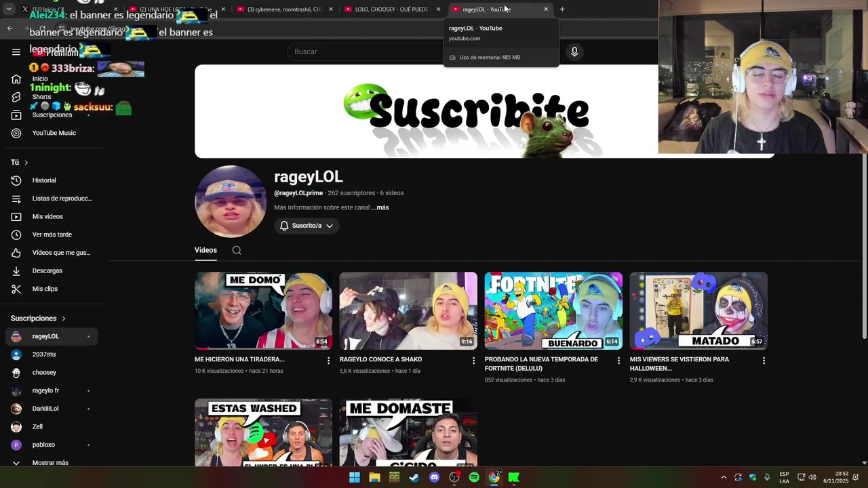This screenshot has width=868, height=488.
Task: Open rageylo fr subscription in sidebar
Action: click(52, 390)
